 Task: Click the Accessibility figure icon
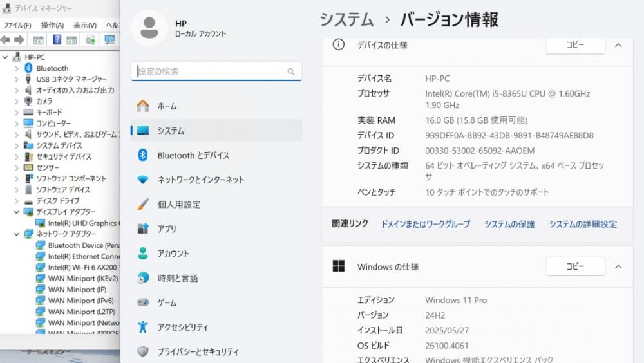[x=142, y=327]
